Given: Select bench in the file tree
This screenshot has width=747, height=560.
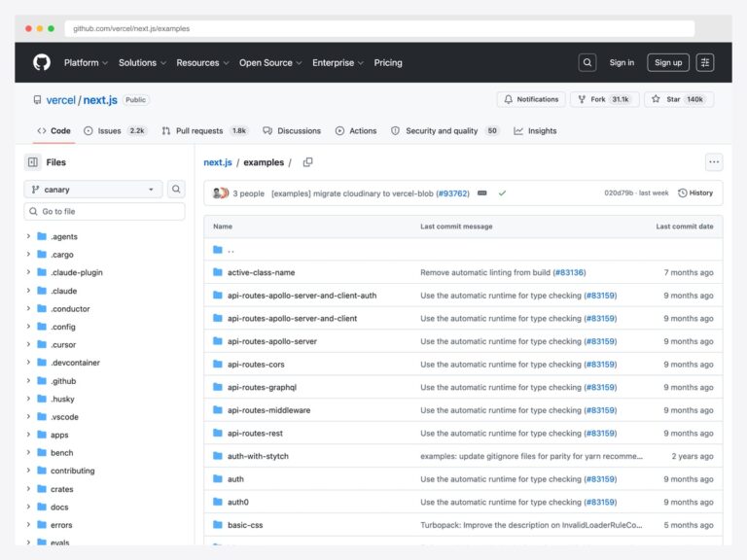Looking at the screenshot, I should tap(62, 452).
